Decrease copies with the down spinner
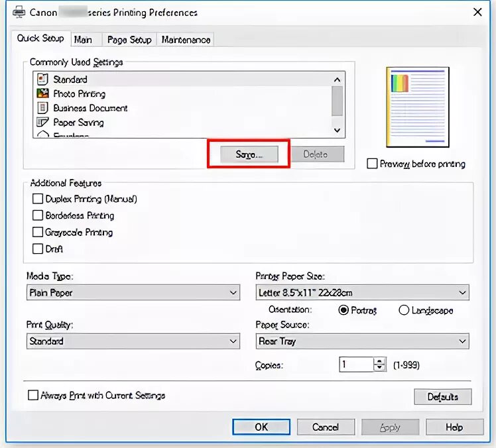This screenshot has height=448, width=496. pos(379,368)
